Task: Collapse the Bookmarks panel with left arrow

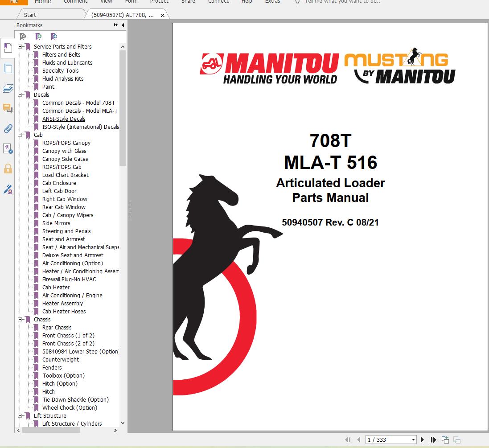Action: 123,25
